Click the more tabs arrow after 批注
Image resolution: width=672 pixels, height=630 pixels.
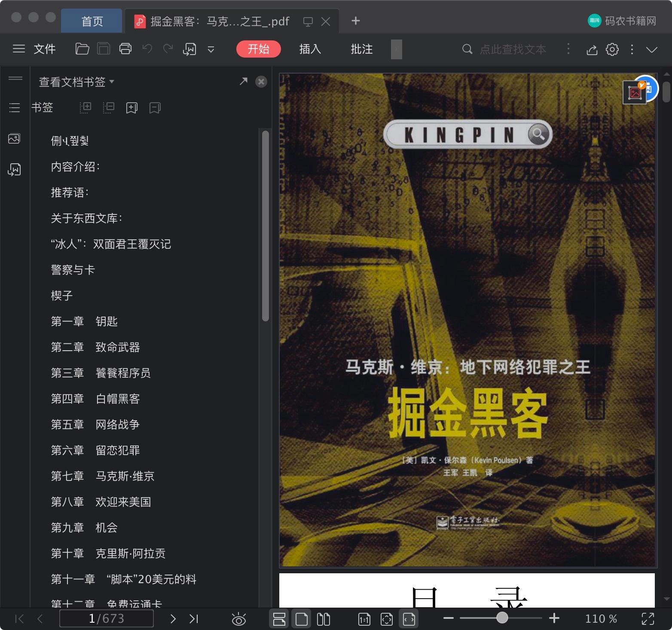[x=397, y=49]
